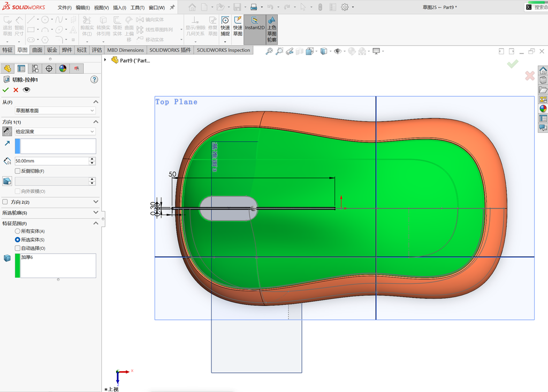Check 自动选择 auto-select option
This screenshot has width=548, height=392.
tap(18, 248)
